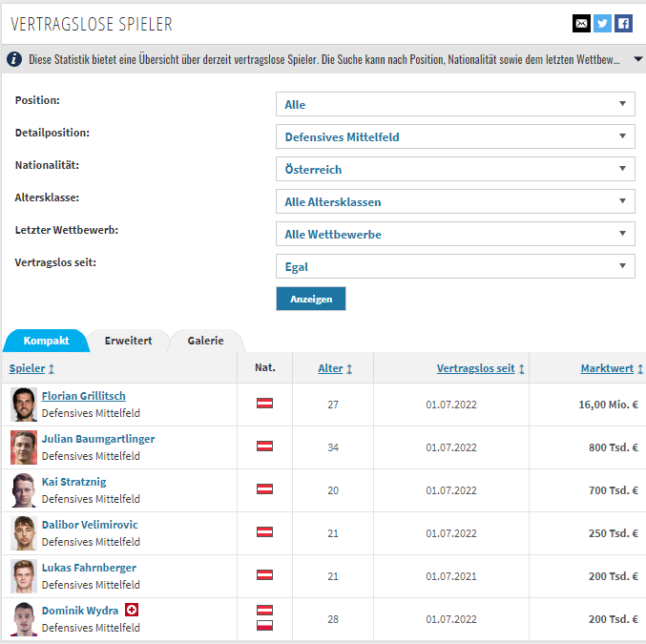This screenshot has height=644, width=646.
Task: Open Julian Baumgartlinger's player profile link
Action: pos(98,439)
